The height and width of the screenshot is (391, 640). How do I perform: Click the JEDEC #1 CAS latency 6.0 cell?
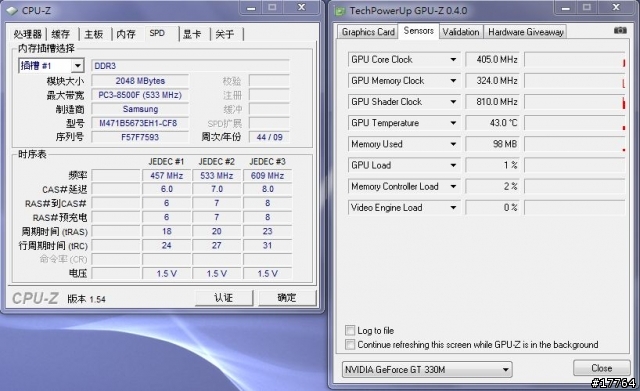[x=167, y=189]
